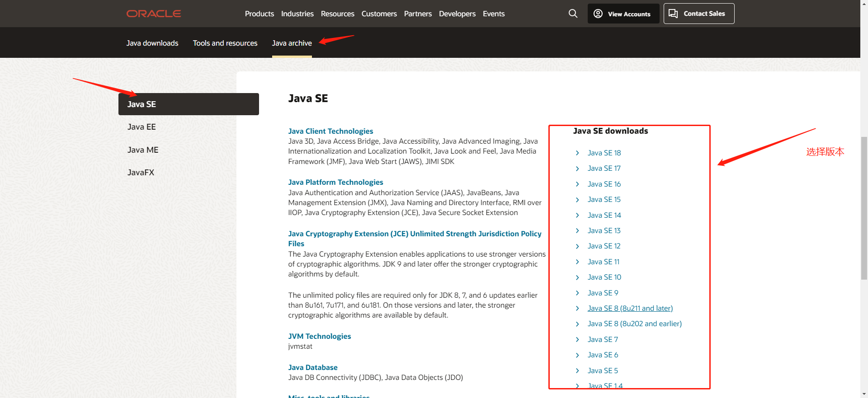Open the Java SE 18 download link
This screenshot has width=868, height=398.
point(604,153)
